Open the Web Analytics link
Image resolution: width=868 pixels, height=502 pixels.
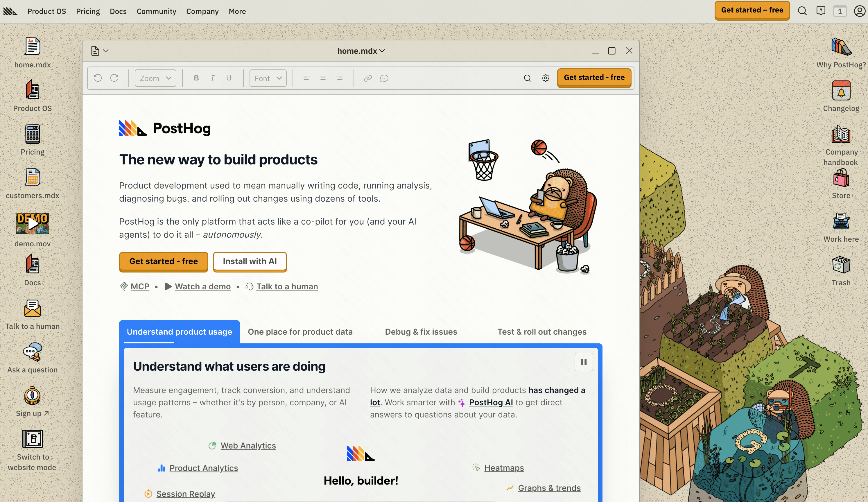(248, 445)
